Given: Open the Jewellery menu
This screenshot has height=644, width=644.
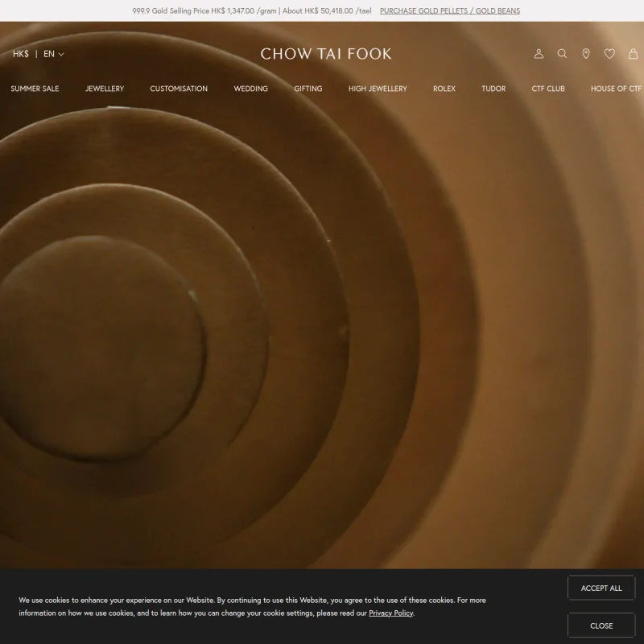Looking at the screenshot, I should pos(105,89).
